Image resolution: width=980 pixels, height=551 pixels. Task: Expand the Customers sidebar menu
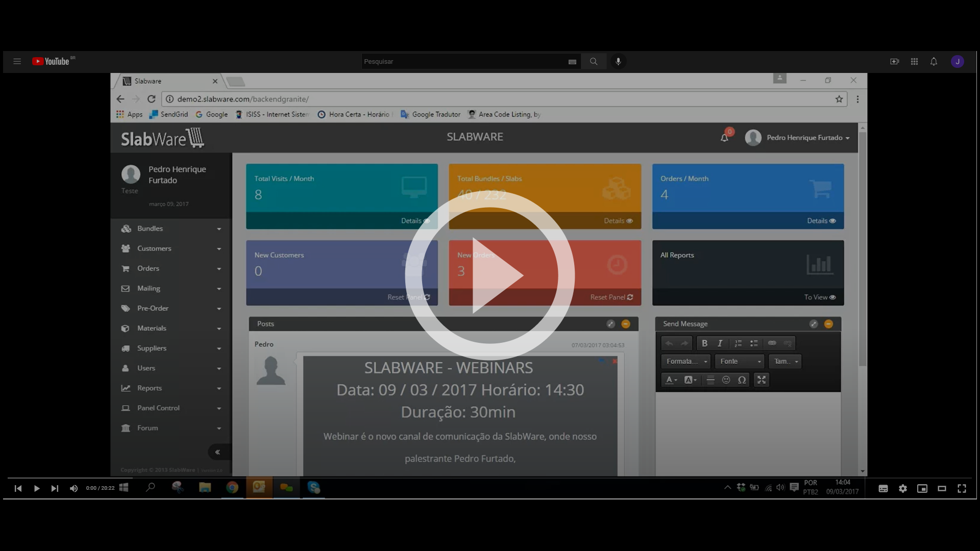[171, 248]
